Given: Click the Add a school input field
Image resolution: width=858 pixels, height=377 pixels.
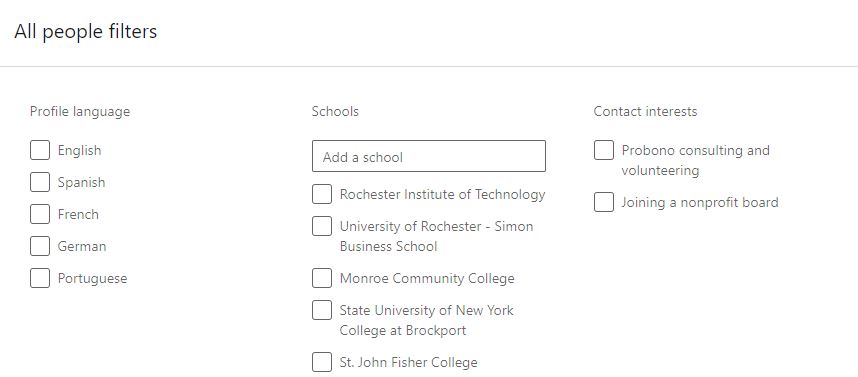Looking at the screenshot, I should point(428,156).
